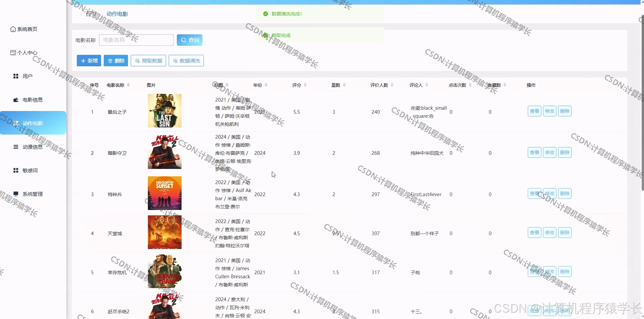Focus the 电影名称 search field
The width and height of the screenshot is (644, 319).
point(136,40)
